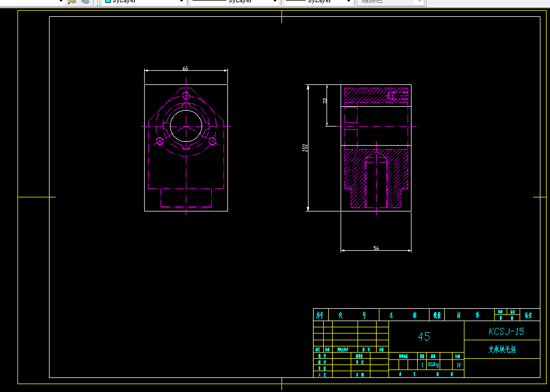Click the quantity value 1 in title block
Screen dimensions: 550x392
point(422,365)
